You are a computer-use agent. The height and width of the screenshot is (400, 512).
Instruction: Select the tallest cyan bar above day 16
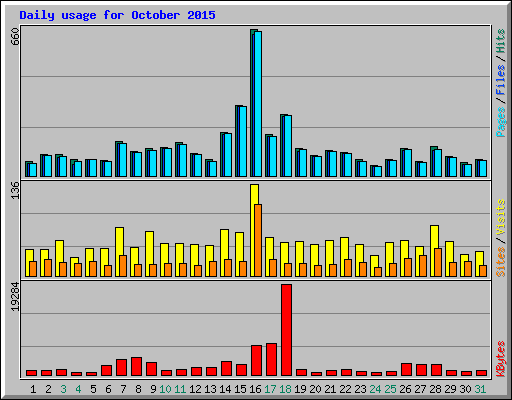point(258,104)
